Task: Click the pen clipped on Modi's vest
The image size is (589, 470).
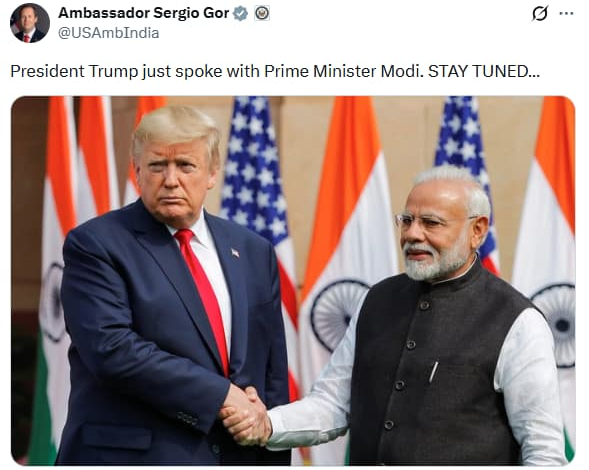Action: [x=433, y=372]
